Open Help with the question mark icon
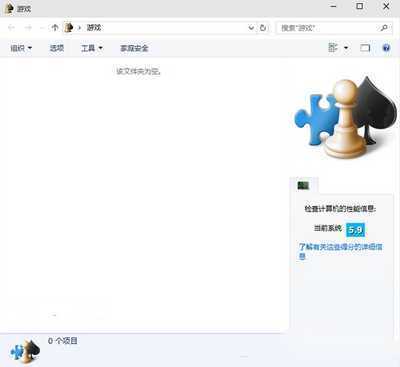The image size is (400, 367). (386, 48)
